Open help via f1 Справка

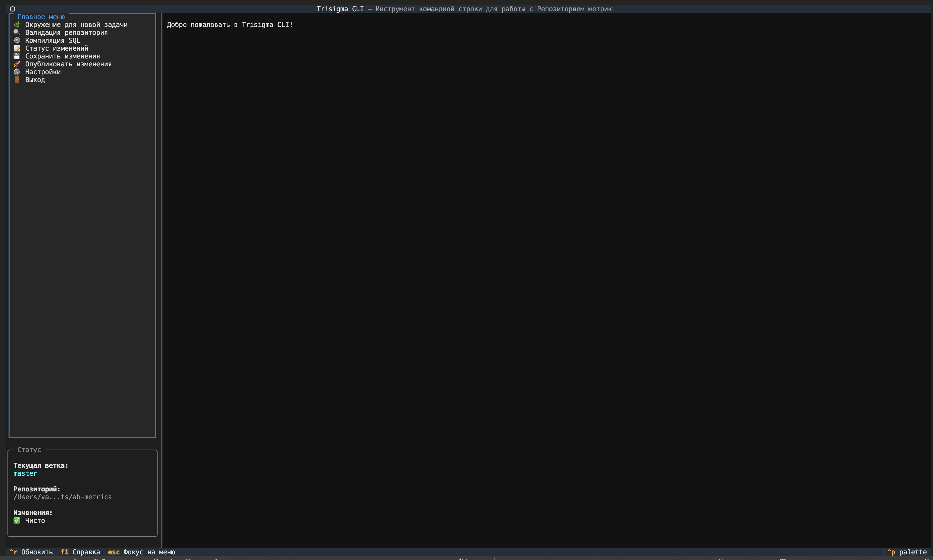[80, 552]
